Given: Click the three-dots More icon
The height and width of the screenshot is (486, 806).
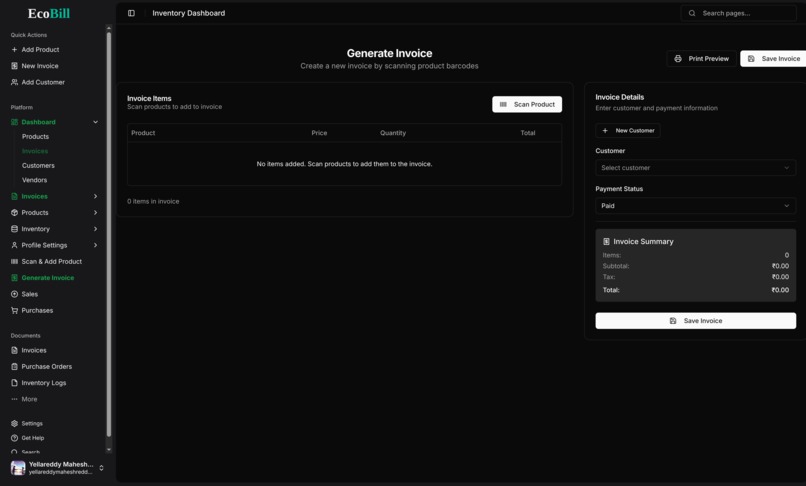Looking at the screenshot, I should tap(14, 399).
